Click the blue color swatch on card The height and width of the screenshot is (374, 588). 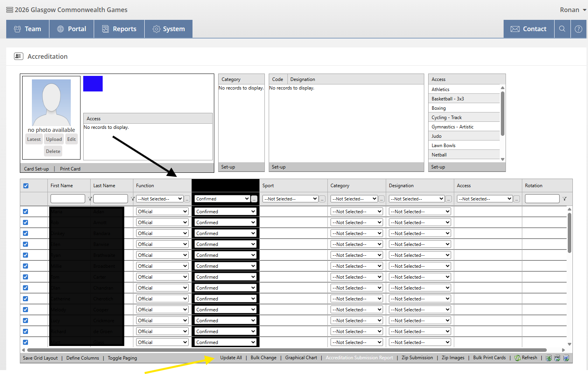pyautogui.click(x=93, y=84)
